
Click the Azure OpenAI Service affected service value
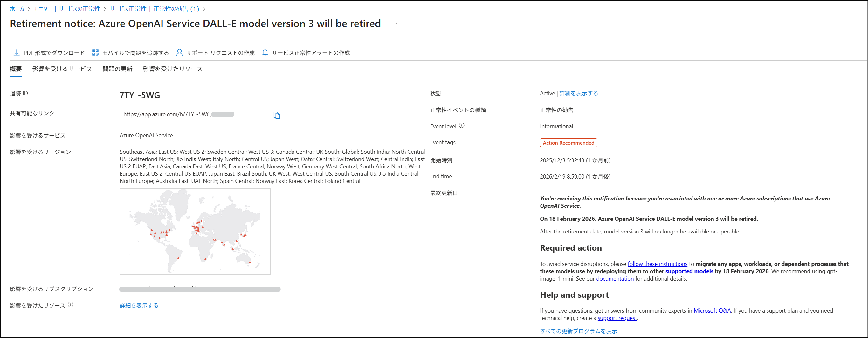[x=146, y=135]
